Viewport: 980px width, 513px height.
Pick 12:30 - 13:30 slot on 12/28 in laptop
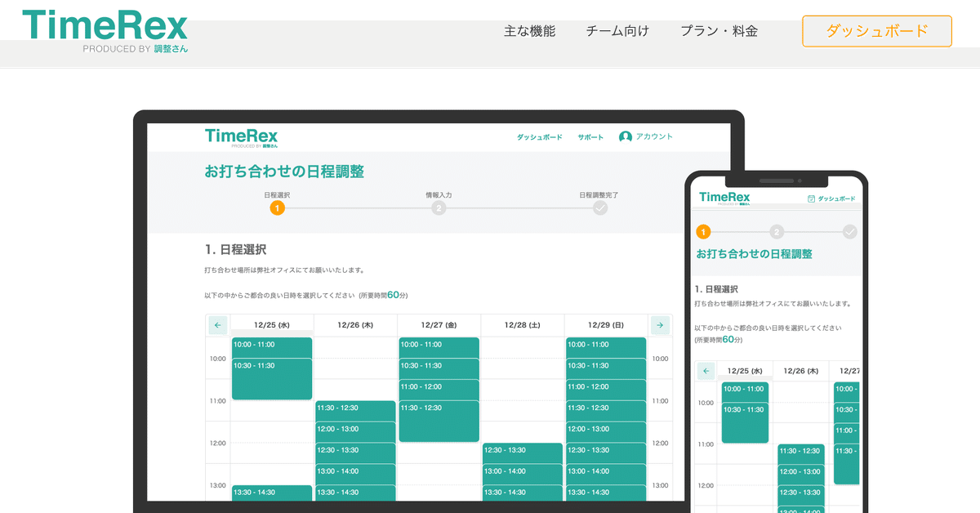[523, 453]
